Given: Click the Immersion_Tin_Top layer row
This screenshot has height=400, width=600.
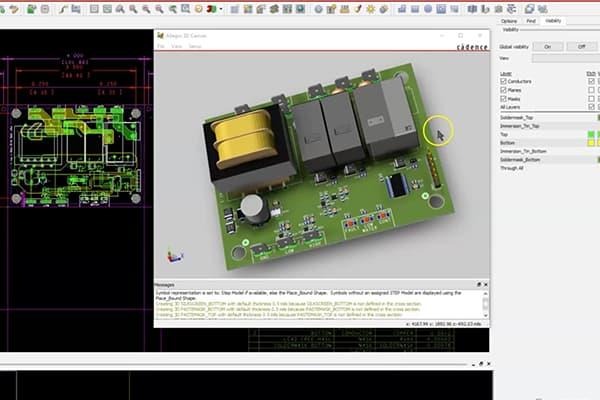Looking at the screenshot, I should (x=549, y=126).
